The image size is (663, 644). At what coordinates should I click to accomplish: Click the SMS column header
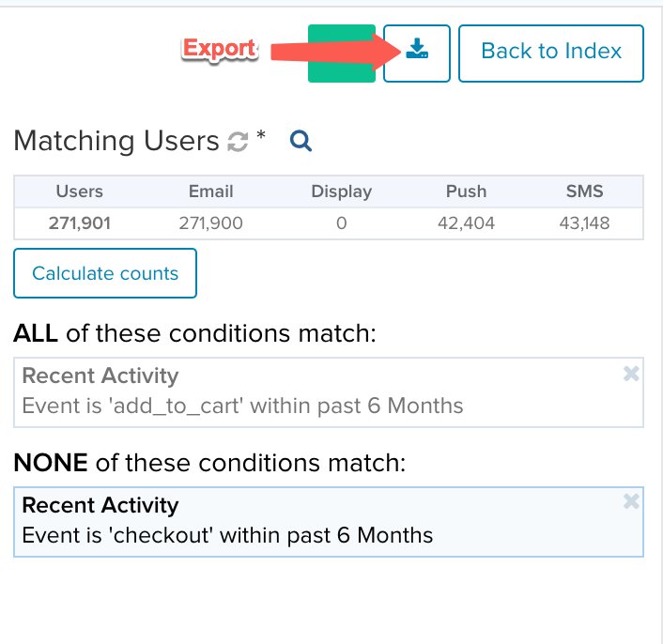coord(584,192)
